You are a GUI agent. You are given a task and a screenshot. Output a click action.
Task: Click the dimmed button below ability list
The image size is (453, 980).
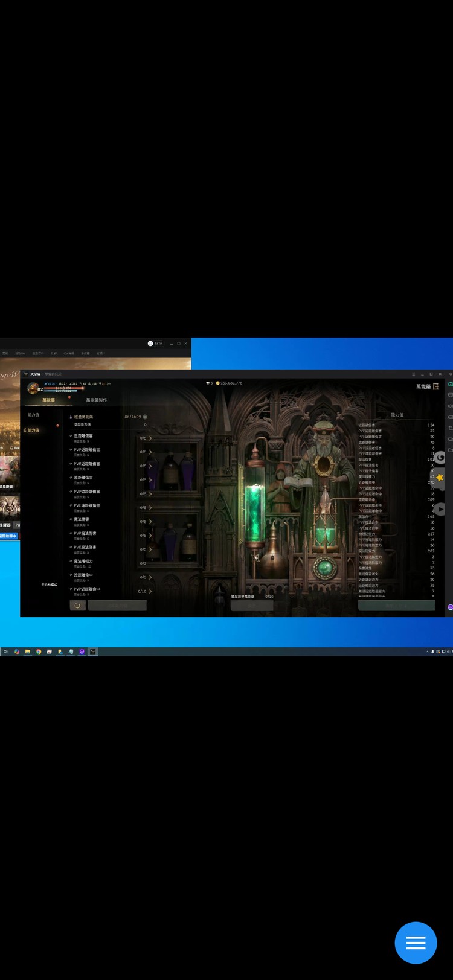click(396, 605)
